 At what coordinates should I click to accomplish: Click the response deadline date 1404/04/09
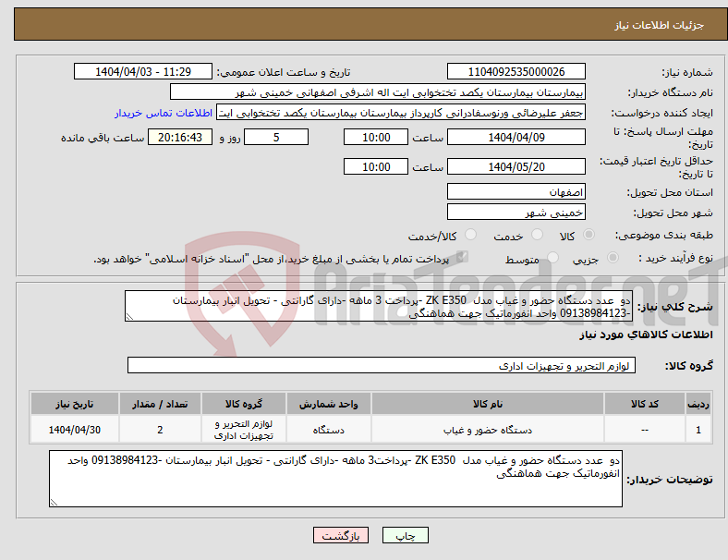[516, 137]
